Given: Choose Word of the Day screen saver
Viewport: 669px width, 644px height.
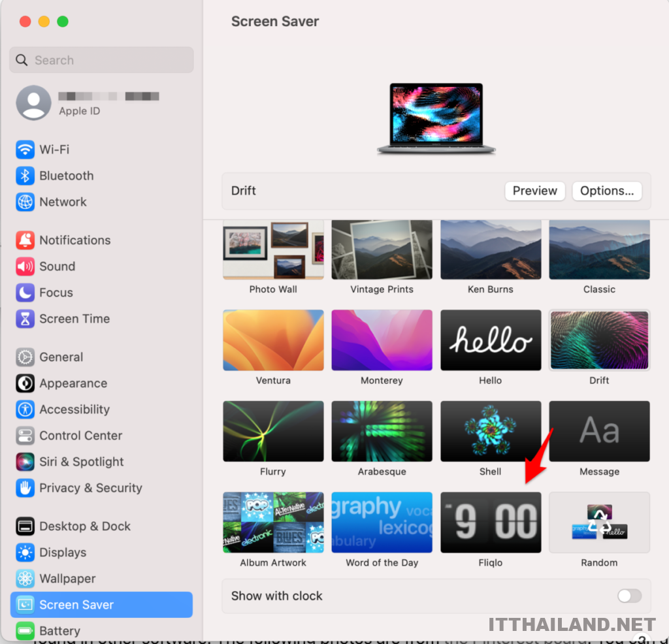Looking at the screenshot, I should coord(382,523).
